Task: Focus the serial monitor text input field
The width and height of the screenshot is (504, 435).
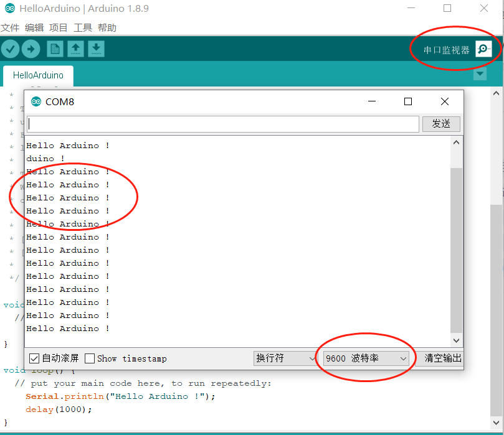Action: pos(223,124)
